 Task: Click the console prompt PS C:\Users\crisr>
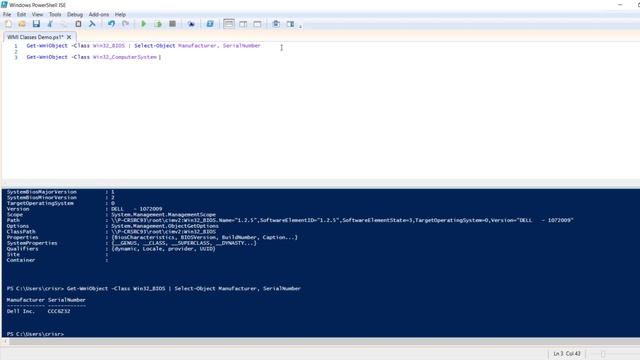35,334
